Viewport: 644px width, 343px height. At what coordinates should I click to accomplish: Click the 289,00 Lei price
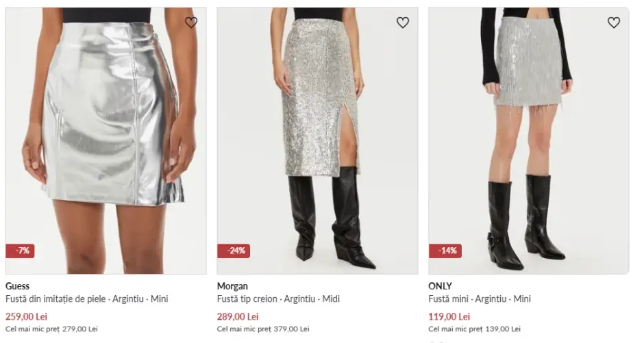238,316
